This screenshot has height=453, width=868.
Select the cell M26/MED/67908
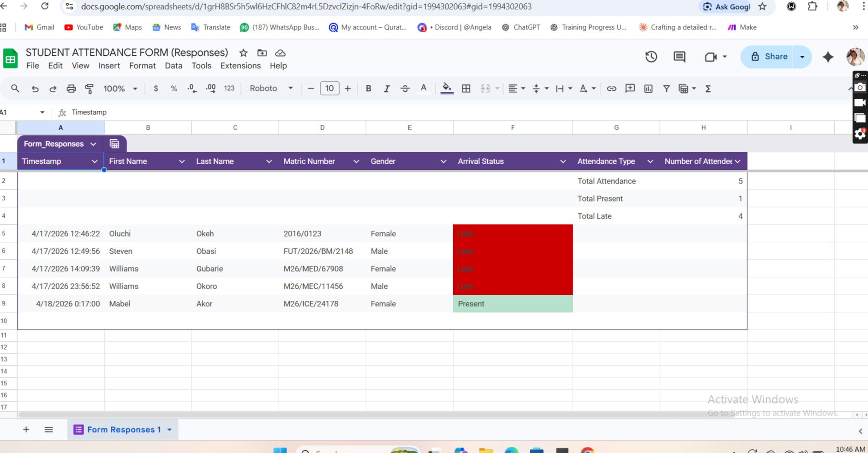pyautogui.click(x=322, y=268)
